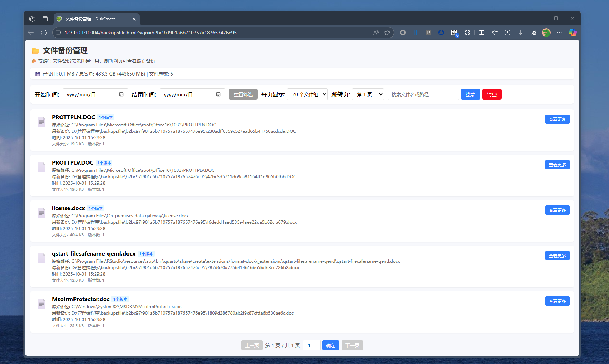Viewport: 609px width, 364px height.
Task: Add this page to favorites
Action: tap(387, 33)
